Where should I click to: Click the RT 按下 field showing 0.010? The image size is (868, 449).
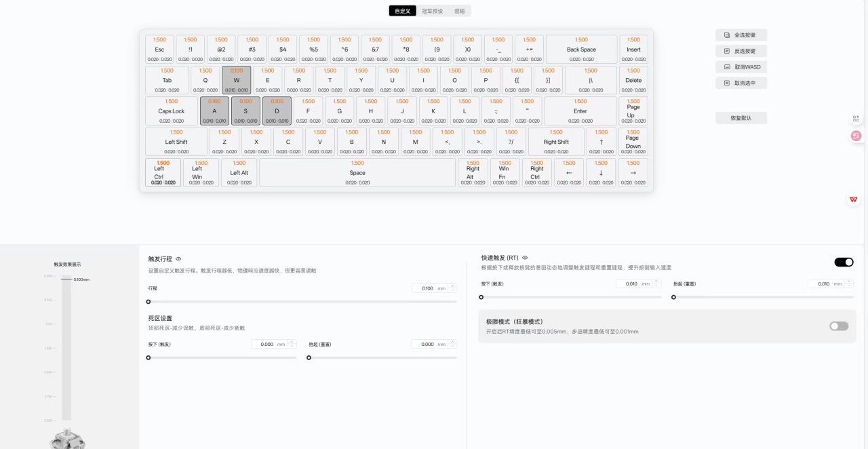point(634,284)
